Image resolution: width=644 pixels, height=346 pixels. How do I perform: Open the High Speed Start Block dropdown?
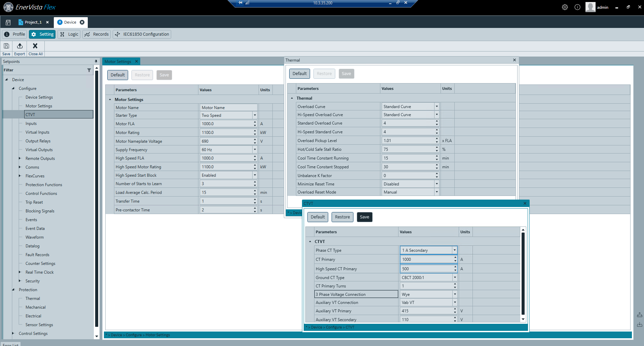pos(255,175)
